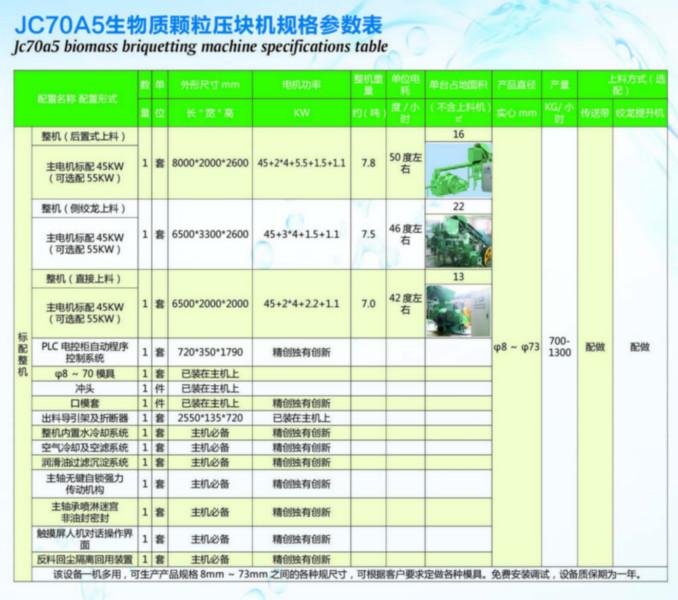The height and width of the screenshot is (600, 678).
Task: Select '主电机标配45KW' under the 直接上料 row
Action: [85, 307]
